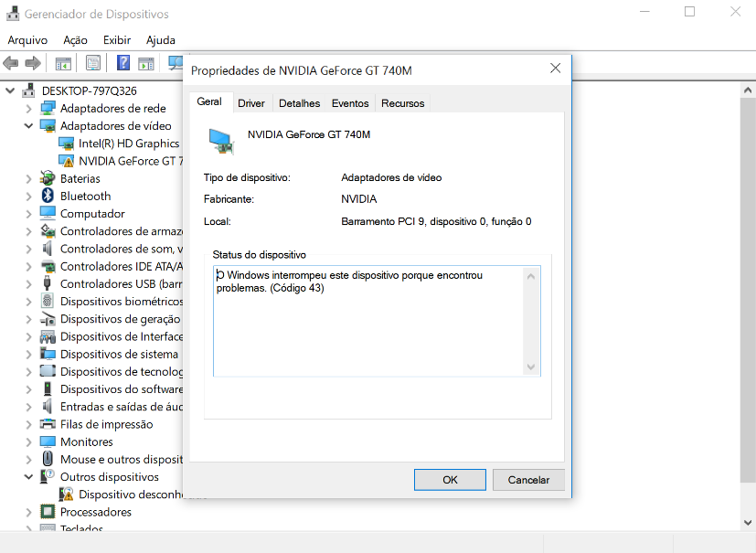The image size is (756, 553).
Task: Confirm the dialog with OK
Action: (450, 480)
